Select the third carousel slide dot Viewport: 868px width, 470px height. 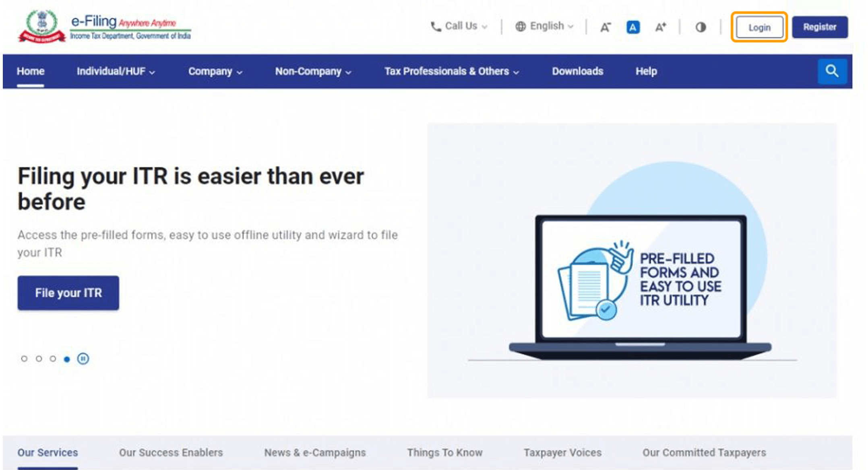point(53,359)
